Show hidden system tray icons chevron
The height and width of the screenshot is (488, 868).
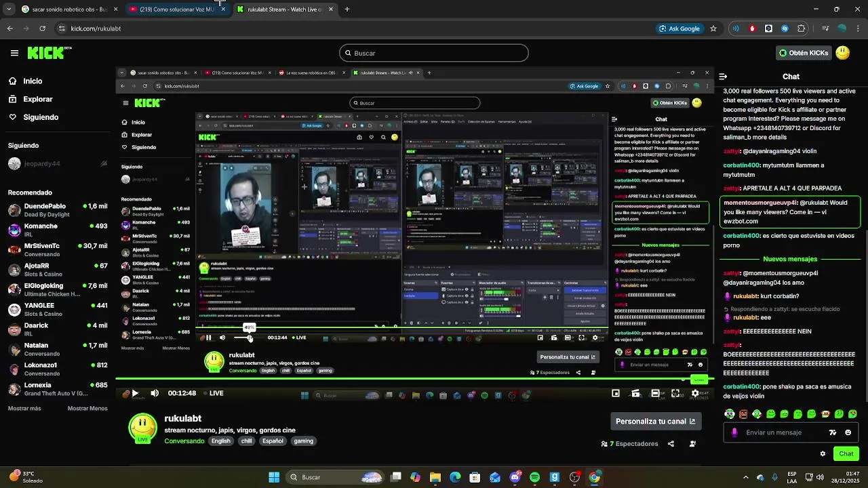[x=745, y=477]
